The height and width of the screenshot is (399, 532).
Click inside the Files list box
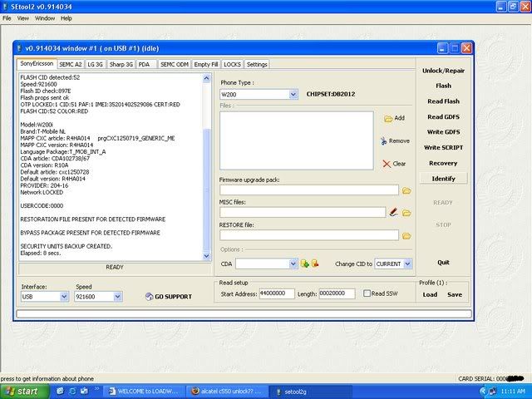[x=297, y=140]
